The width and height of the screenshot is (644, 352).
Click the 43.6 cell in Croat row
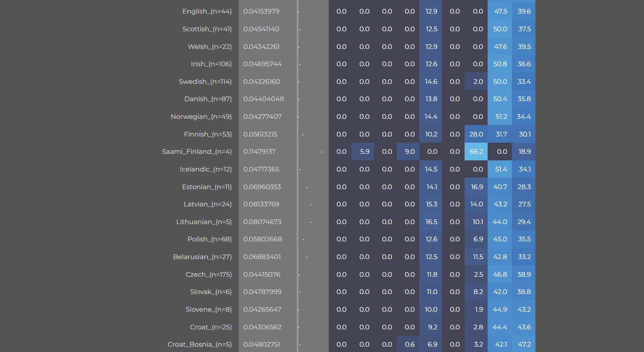(x=524, y=327)
